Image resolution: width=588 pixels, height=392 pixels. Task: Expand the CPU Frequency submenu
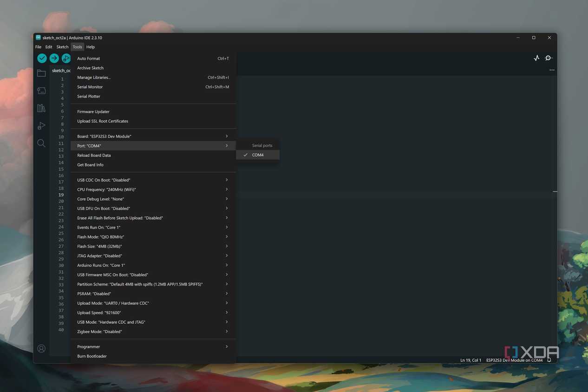pos(153,189)
